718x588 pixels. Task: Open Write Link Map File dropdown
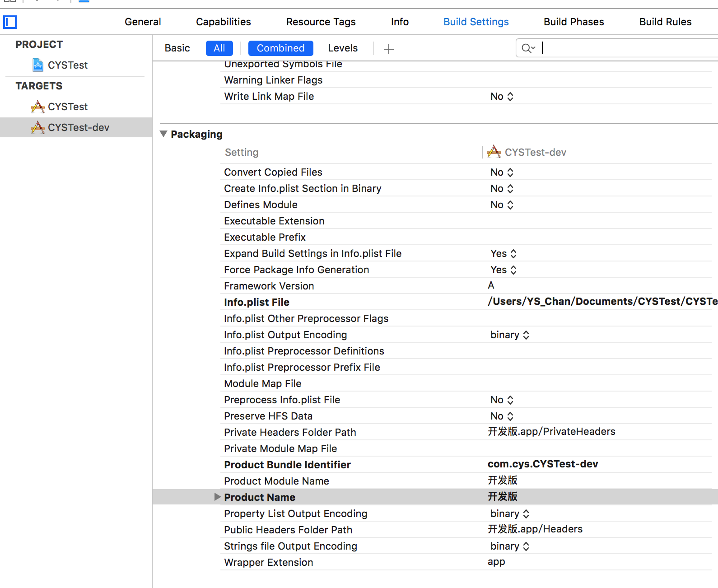pos(502,96)
